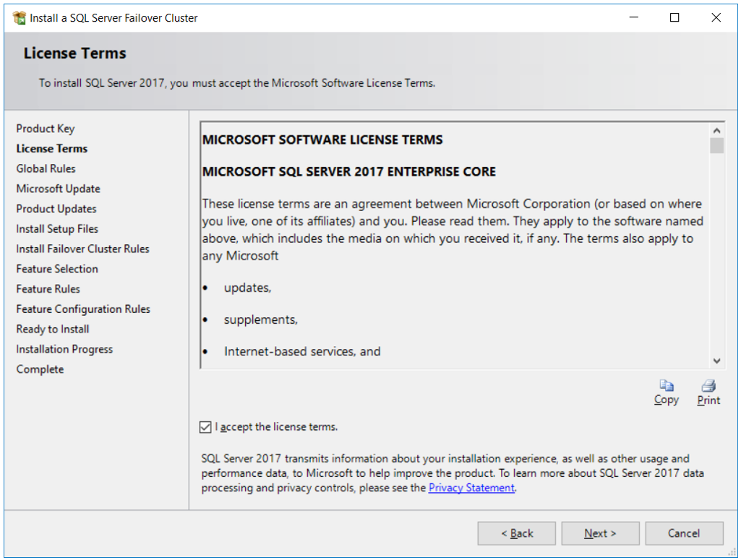Select Product Updates step in sidebar
The width and height of the screenshot is (741, 560).
(x=56, y=209)
